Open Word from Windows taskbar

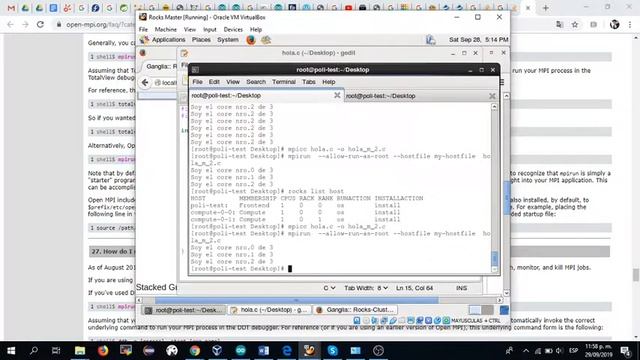coord(263,351)
